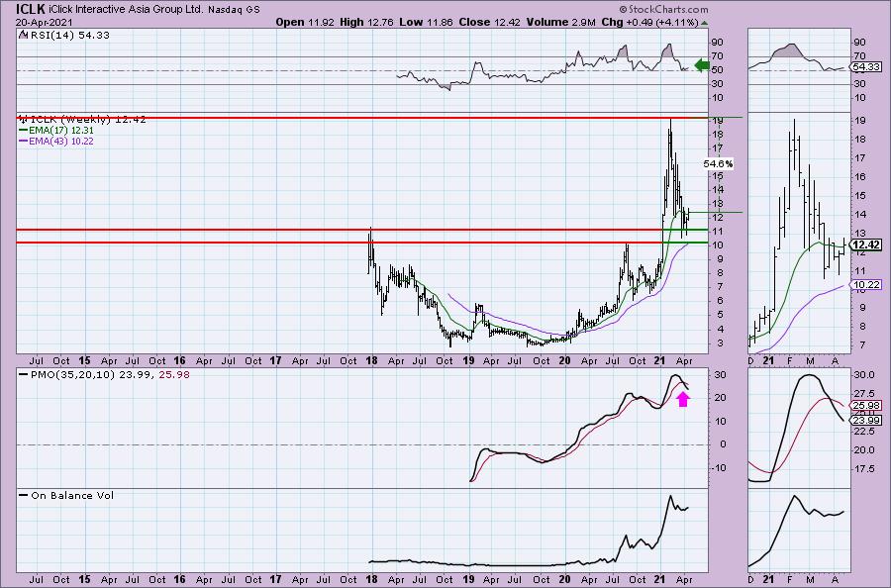891x588 pixels.
Task: Click the 23.99 PMO tag on the right axis
Action: point(866,421)
